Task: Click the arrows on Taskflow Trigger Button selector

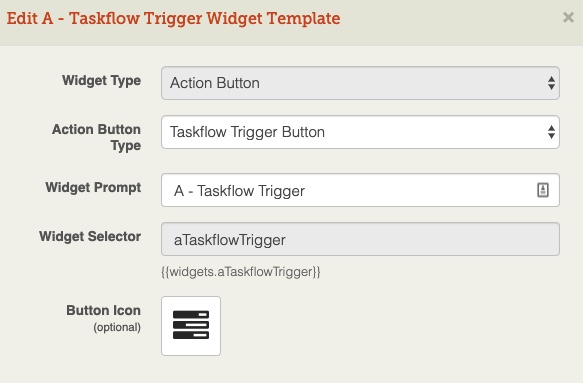Action: click(551, 132)
